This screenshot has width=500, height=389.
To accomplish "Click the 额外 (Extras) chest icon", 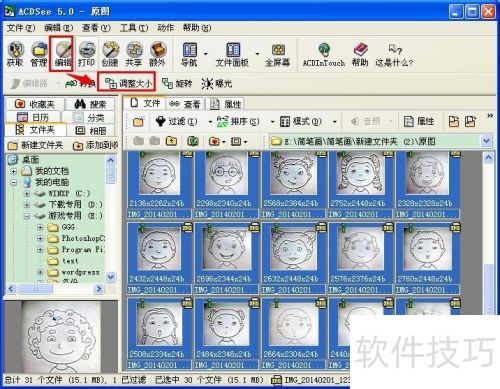I will click(x=157, y=54).
